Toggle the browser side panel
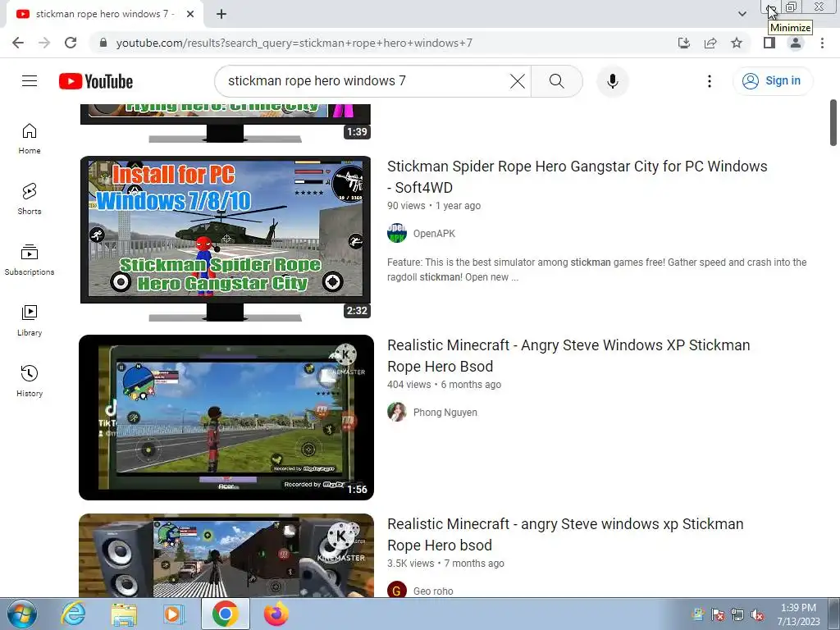This screenshot has width=840, height=630. 769,43
